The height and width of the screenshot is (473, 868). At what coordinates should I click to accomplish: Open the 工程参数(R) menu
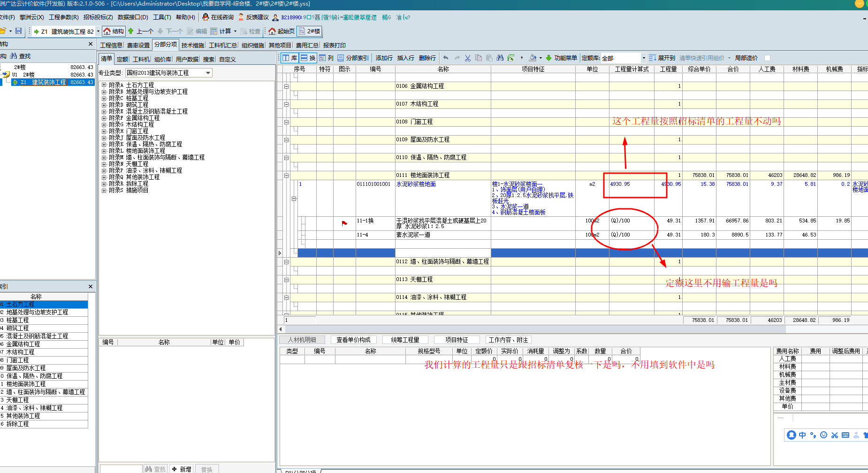point(64,17)
